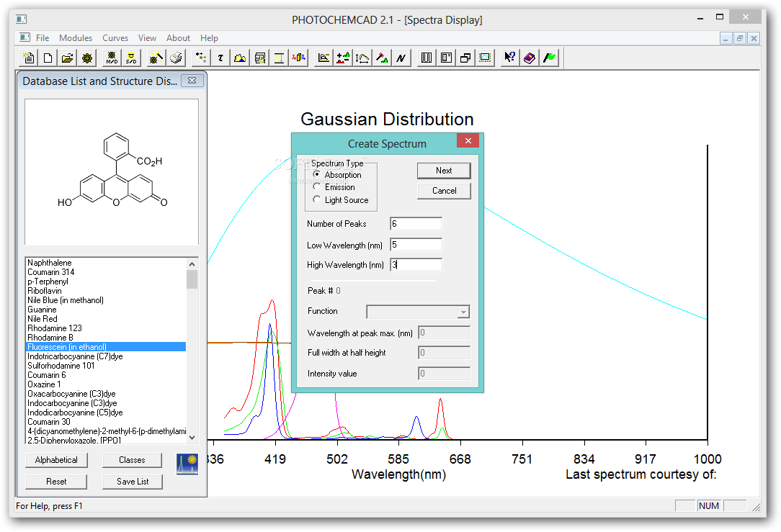This screenshot has width=781, height=532.
Task: Open the About menu
Action: 178,38
